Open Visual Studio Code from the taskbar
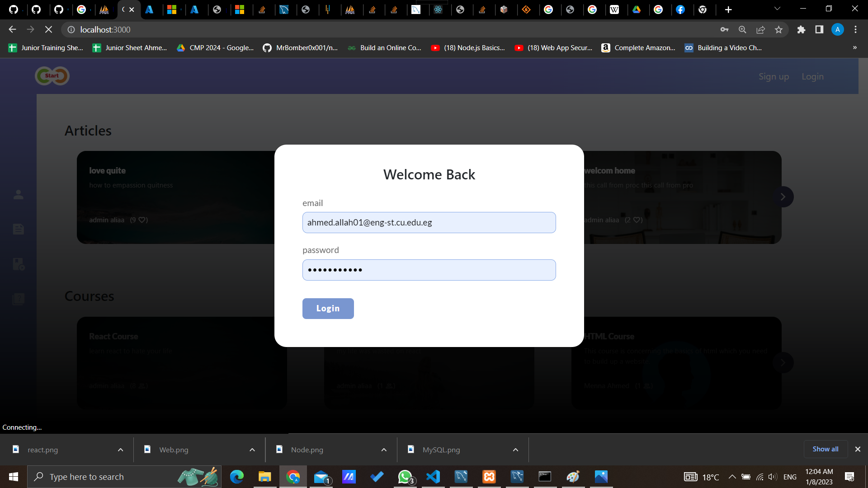 tap(433, 476)
